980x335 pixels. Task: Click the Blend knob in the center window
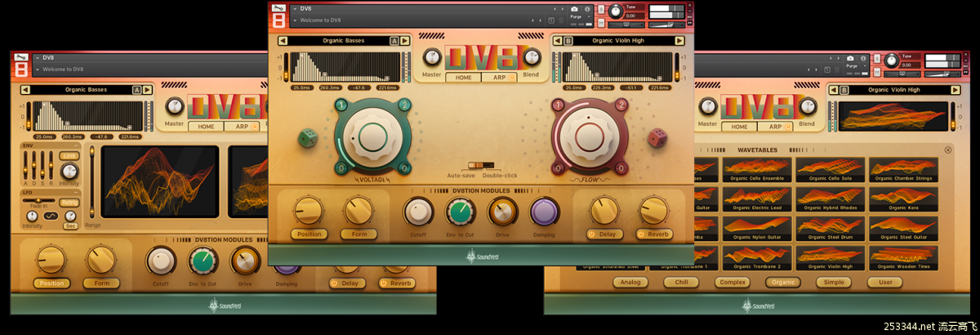click(x=531, y=57)
